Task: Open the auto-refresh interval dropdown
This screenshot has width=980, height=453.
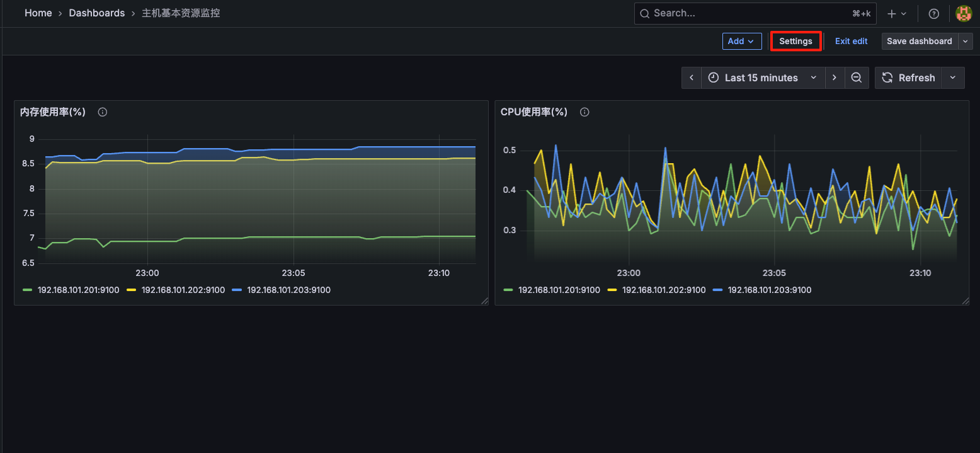Action: point(952,77)
